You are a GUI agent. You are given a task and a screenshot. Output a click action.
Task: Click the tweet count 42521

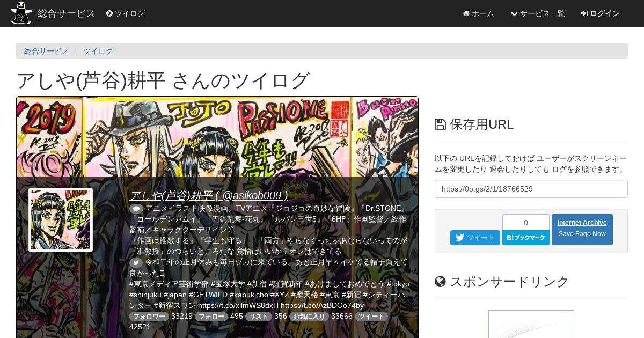coord(140,327)
